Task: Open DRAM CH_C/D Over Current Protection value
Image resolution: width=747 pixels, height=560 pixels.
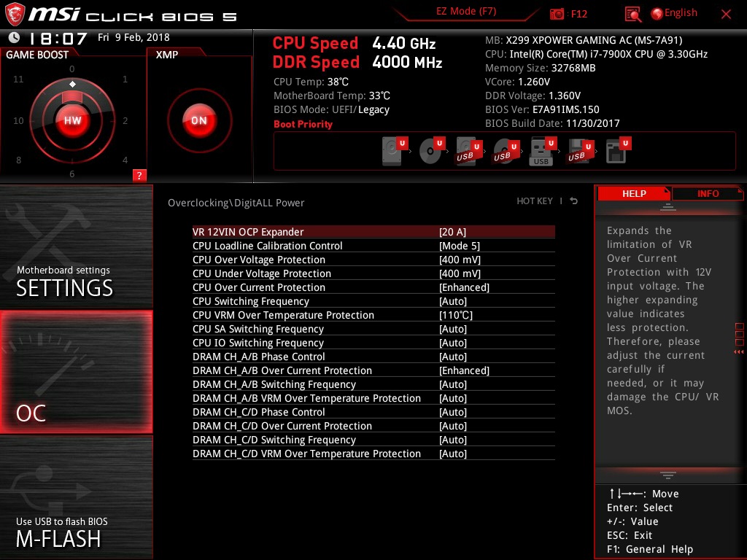Action: pos(453,425)
